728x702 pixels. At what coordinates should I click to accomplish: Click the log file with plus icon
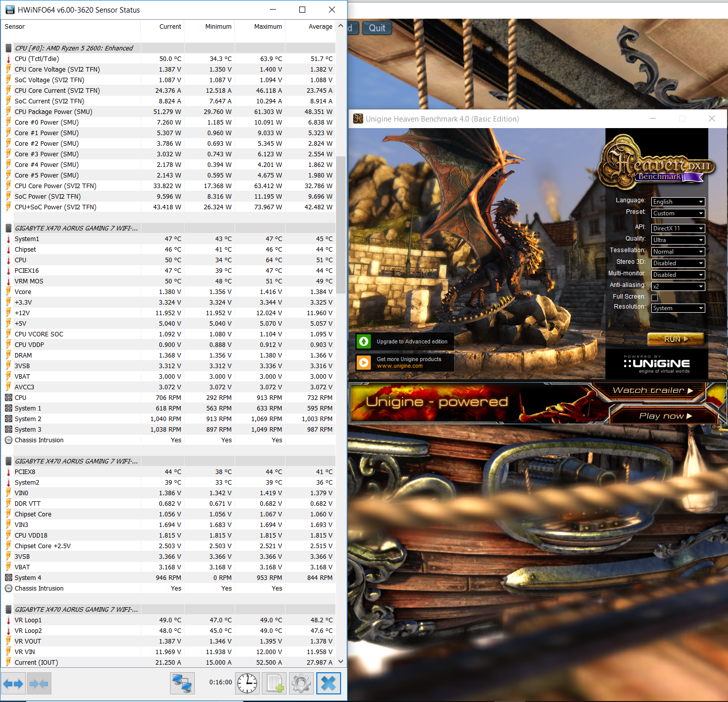click(274, 684)
